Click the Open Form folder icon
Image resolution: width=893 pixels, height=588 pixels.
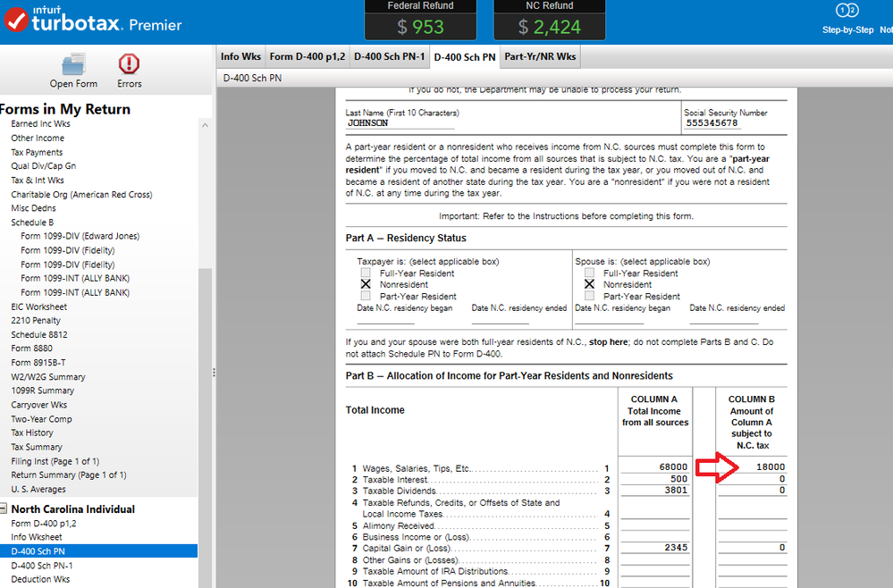pyautogui.click(x=73, y=64)
